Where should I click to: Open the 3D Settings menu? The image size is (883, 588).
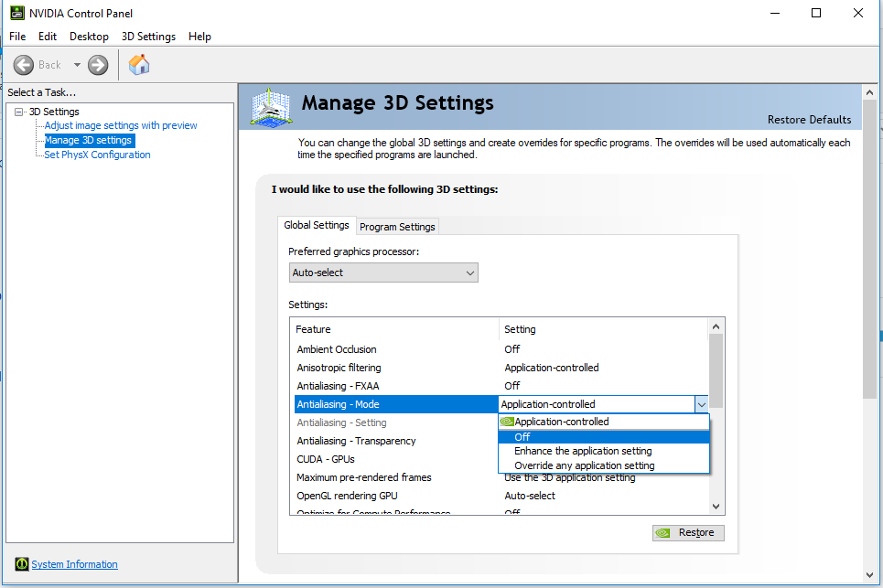tap(148, 37)
